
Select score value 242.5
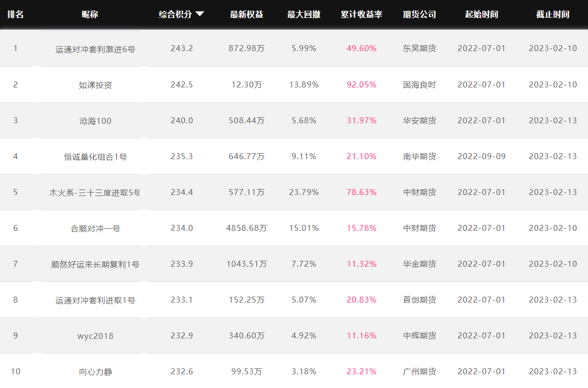[182, 85]
